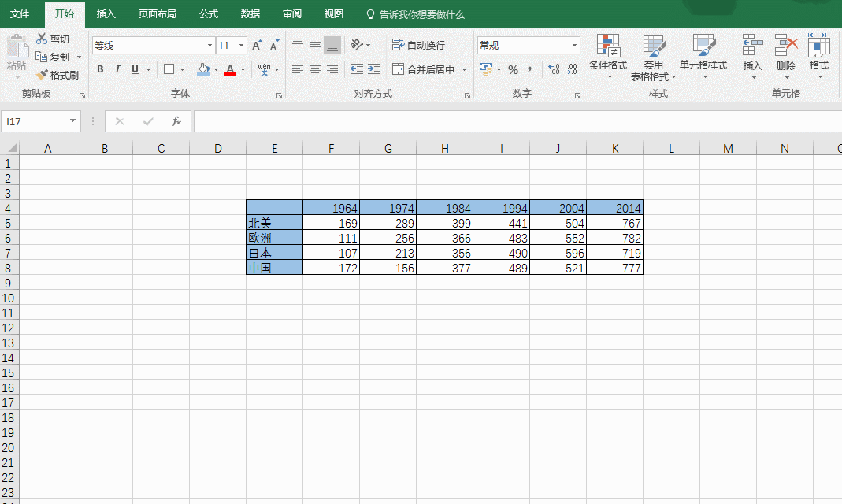Click the percent style icon
This screenshot has width=842, height=504.
[x=513, y=69]
